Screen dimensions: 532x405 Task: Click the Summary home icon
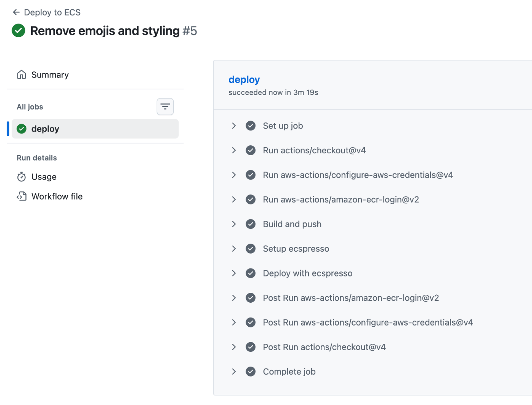pyautogui.click(x=22, y=75)
